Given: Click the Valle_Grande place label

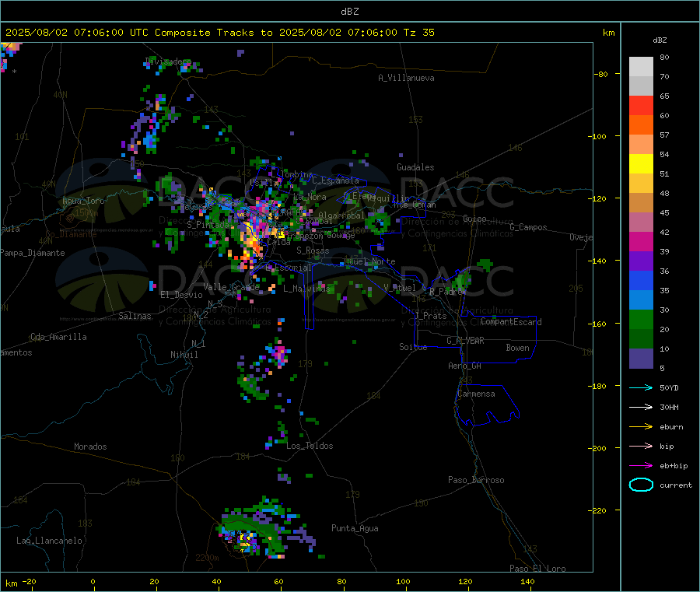Looking at the screenshot, I should click(231, 286).
